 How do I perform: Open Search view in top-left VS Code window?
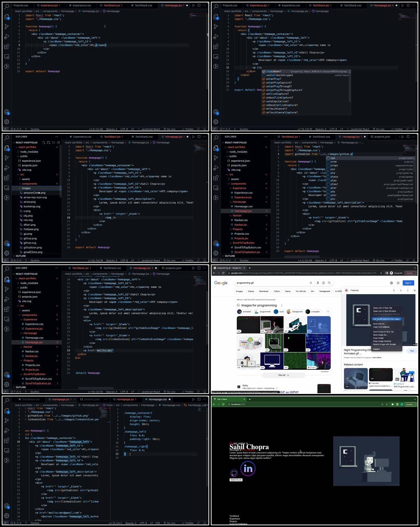7,7
